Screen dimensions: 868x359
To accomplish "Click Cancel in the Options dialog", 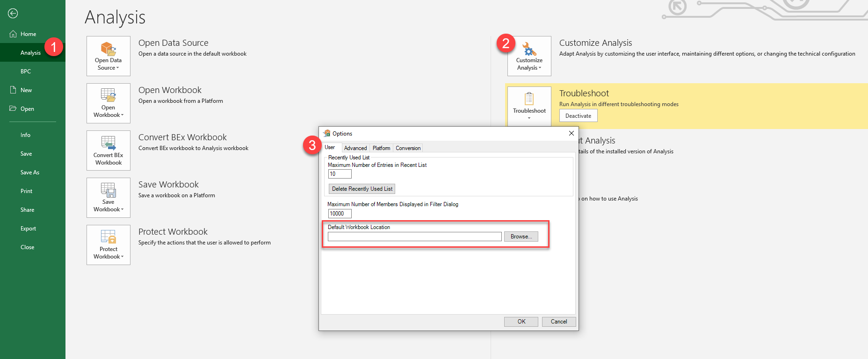I will (x=559, y=322).
